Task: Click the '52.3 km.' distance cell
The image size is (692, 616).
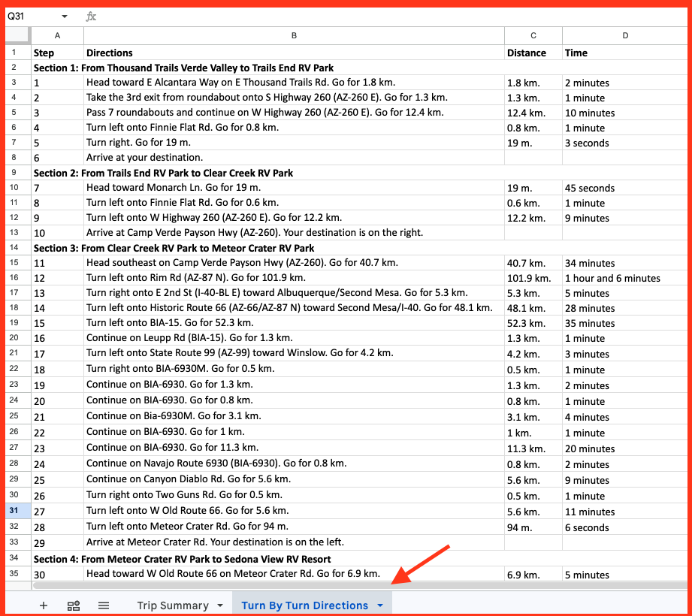Action: 533,322
